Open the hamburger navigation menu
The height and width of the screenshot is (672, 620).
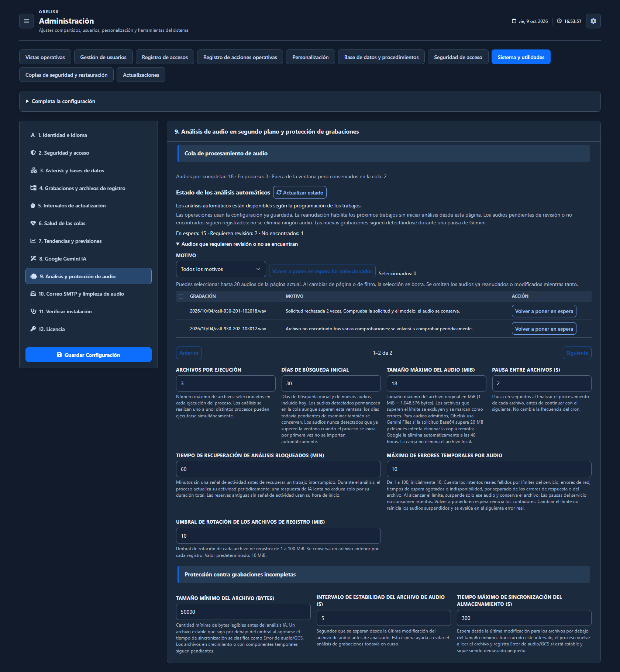(27, 21)
